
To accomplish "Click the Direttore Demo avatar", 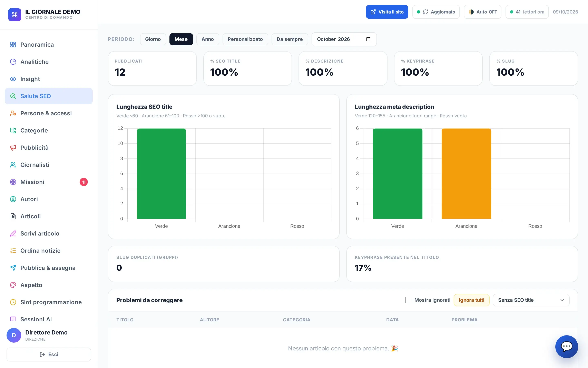I will click(x=14, y=335).
